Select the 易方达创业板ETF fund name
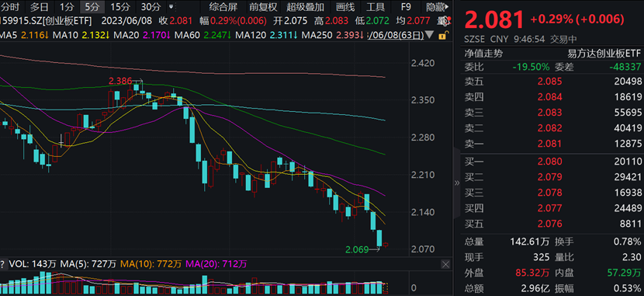644x296 pixels. coord(604,54)
